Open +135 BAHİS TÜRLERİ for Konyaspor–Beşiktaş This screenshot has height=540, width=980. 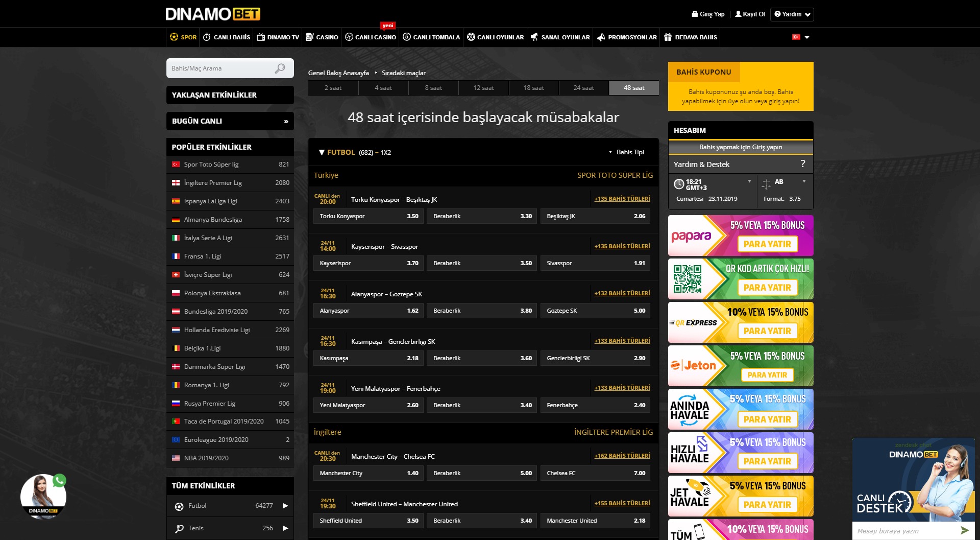[622, 199]
